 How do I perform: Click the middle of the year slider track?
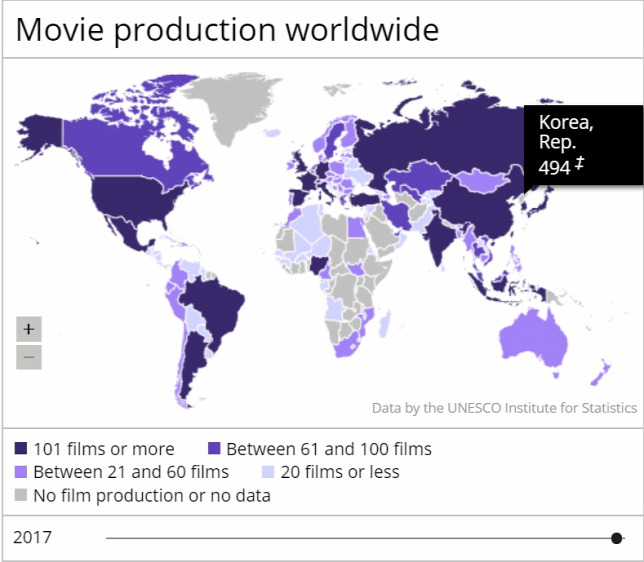[x=365, y=538]
